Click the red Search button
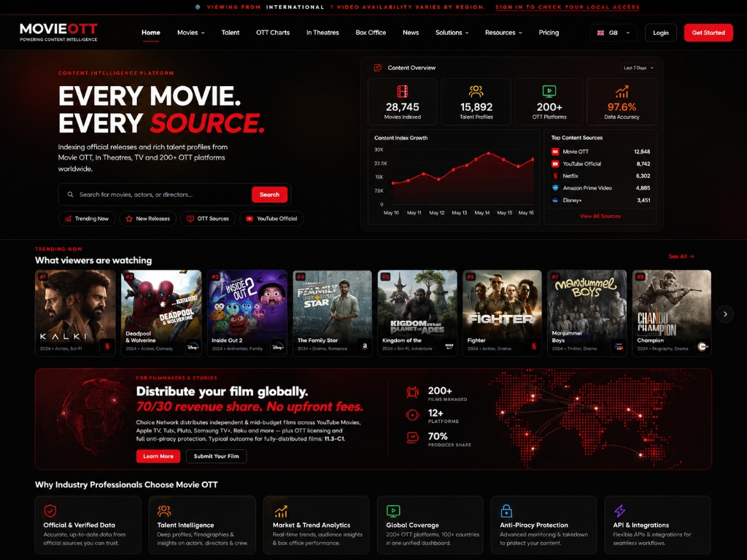The height and width of the screenshot is (560, 747). pyautogui.click(x=270, y=194)
